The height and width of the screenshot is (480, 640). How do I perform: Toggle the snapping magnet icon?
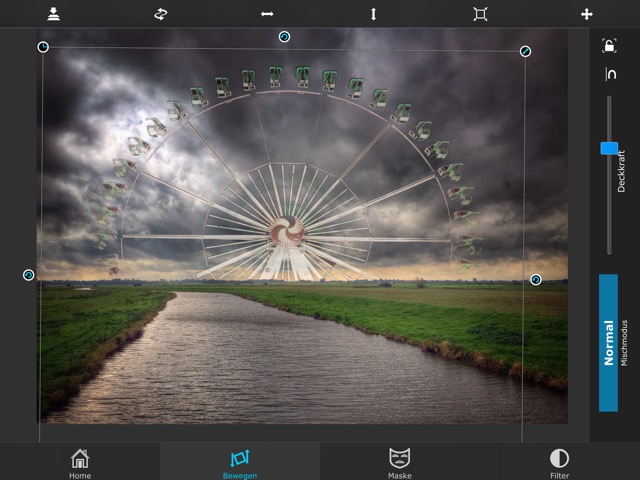click(609, 75)
